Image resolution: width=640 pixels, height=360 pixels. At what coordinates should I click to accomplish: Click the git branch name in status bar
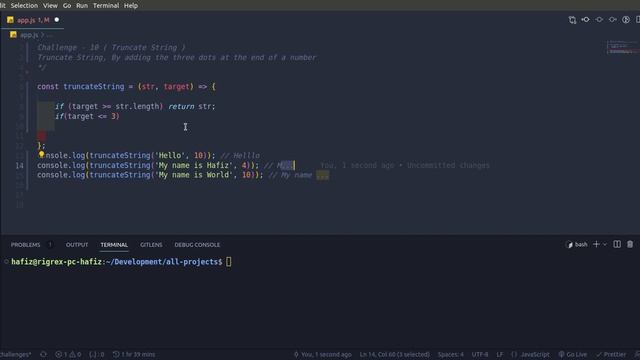pyautogui.click(x=16, y=354)
